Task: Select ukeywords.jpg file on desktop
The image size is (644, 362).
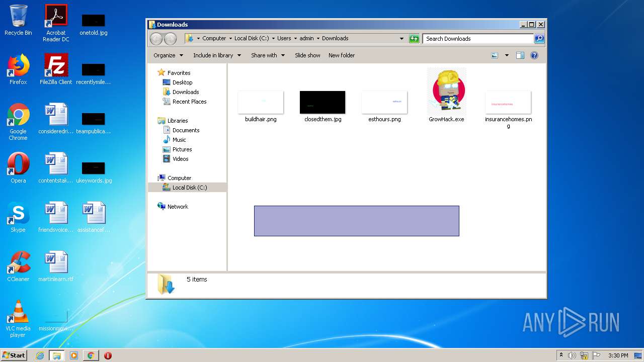Action: (x=94, y=171)
